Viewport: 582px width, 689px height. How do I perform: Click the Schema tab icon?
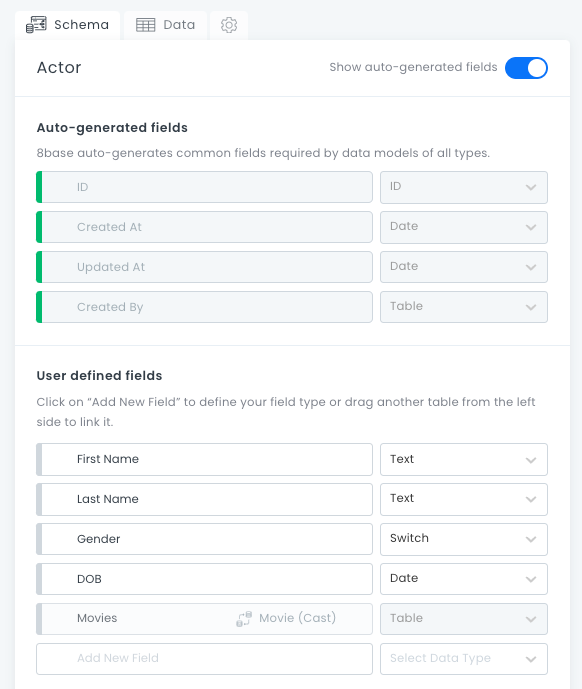click(36, 25)
